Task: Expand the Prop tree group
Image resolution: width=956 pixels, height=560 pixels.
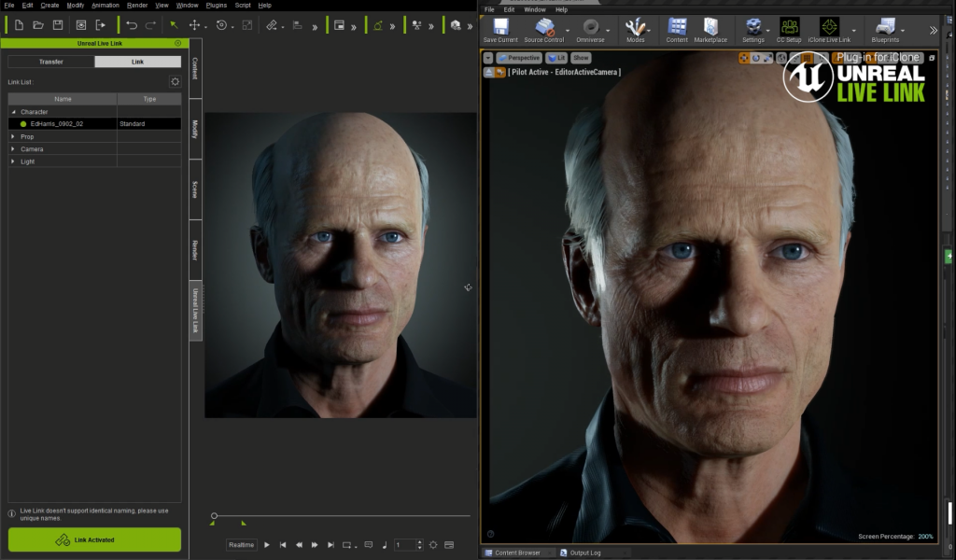Action: (13, 136)
